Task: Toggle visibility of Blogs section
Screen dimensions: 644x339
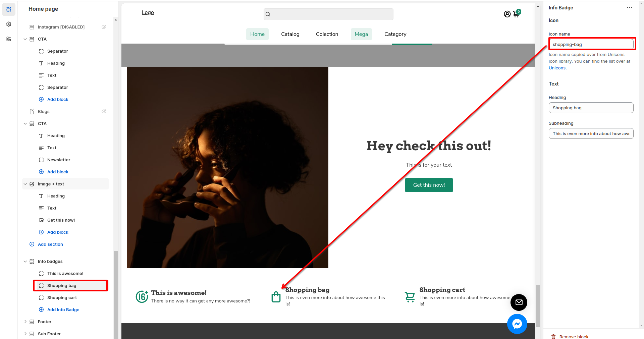Action: point(104,111)
